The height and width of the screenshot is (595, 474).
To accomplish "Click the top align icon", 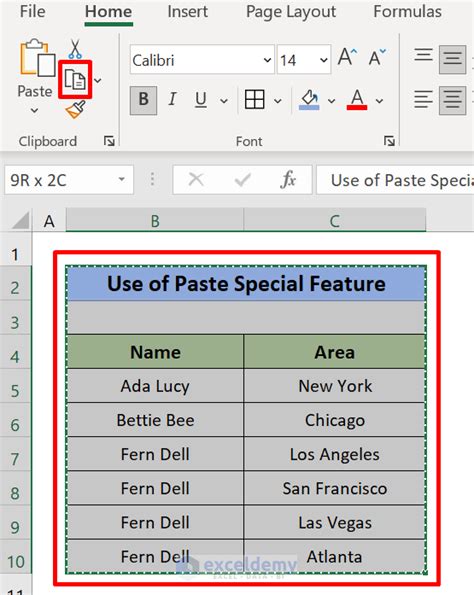I will tap(424, 55).
